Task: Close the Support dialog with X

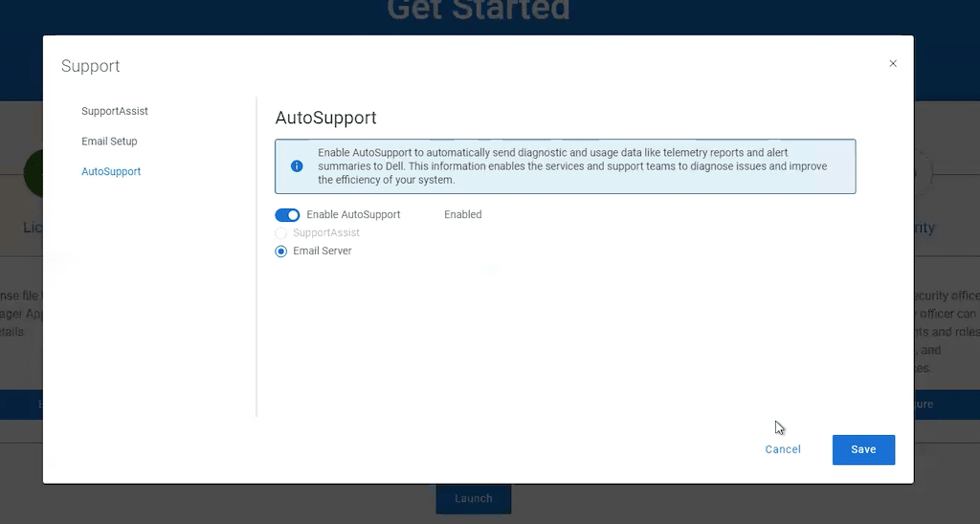Action: coord(893,64)
